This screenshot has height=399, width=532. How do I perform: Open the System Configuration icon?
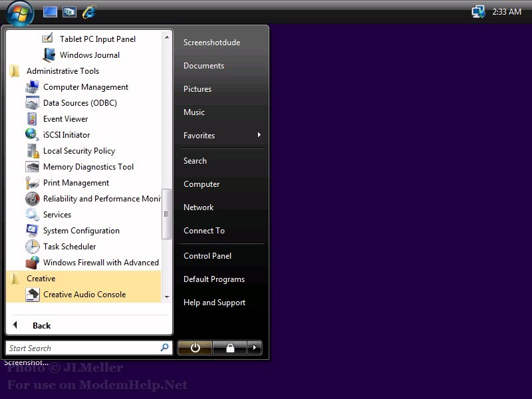coord(32,230)
